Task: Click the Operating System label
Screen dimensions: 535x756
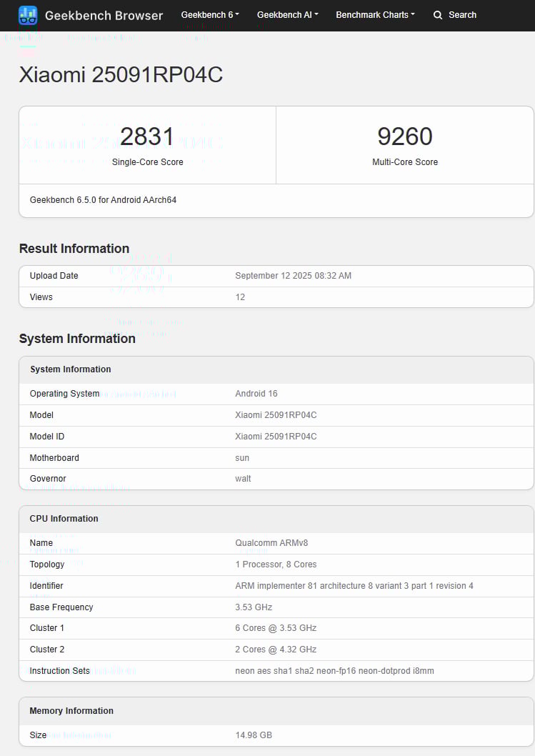Action: tap(64, 394)
